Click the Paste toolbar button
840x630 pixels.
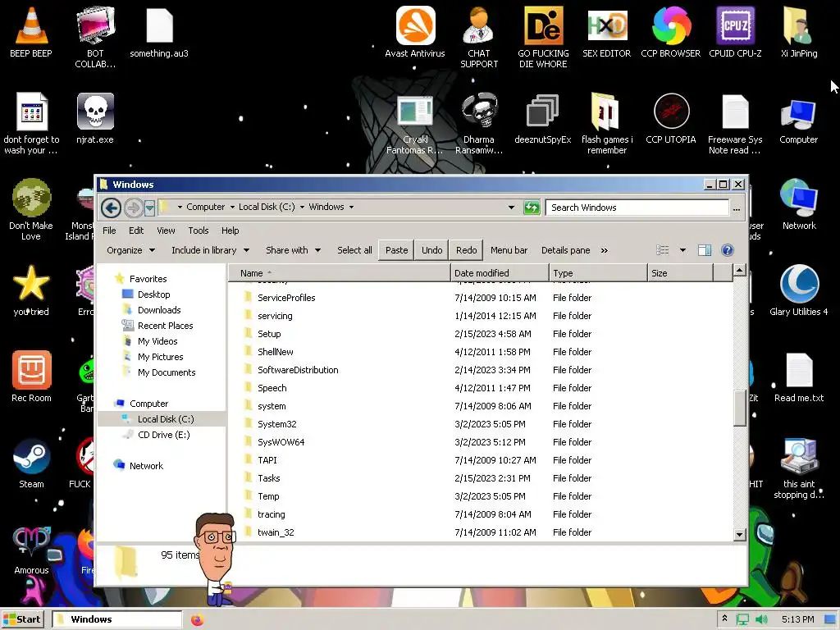click(x=396, y=250)
